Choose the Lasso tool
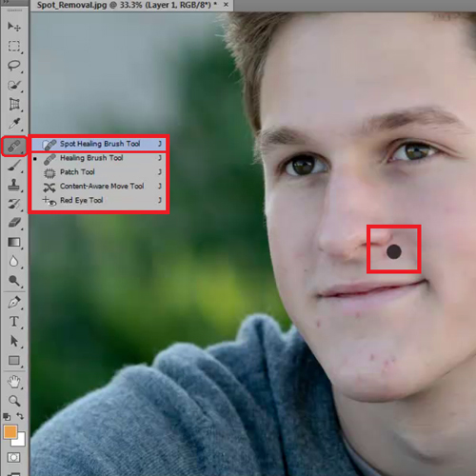The height and width of the screenshot is (476, 476). (x=14, y=66)
